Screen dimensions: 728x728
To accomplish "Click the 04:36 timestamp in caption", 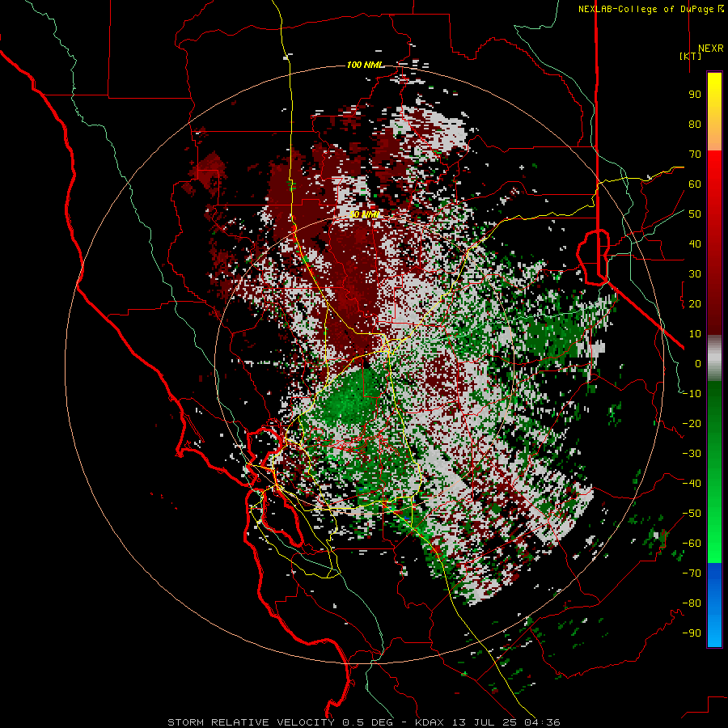I will [x=543, y=722].
